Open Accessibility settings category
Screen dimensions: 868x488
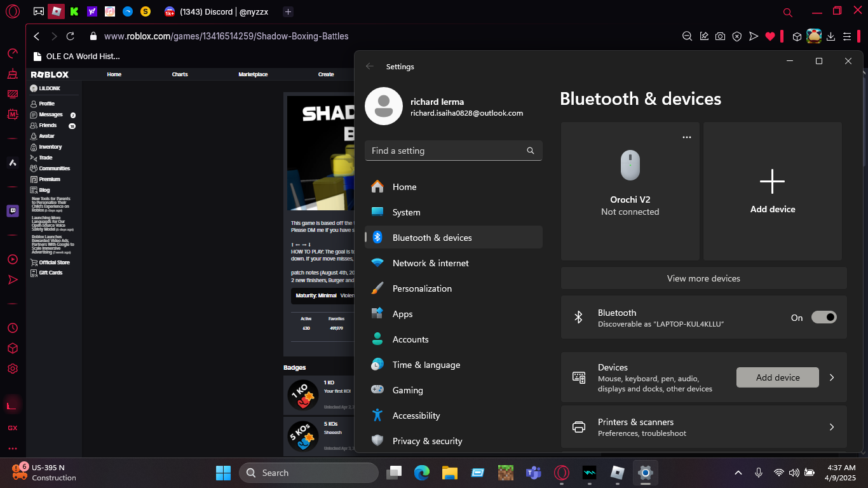tap(454, 416)
